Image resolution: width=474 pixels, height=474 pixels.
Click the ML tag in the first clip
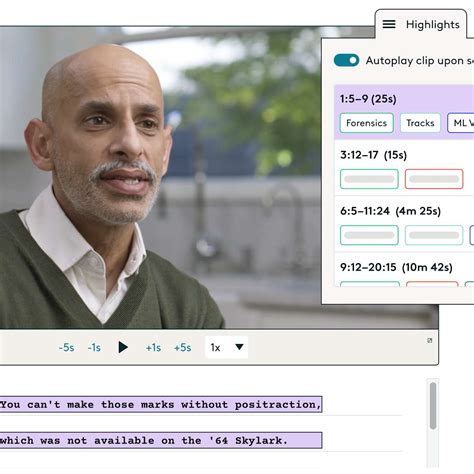coord(461,123)
